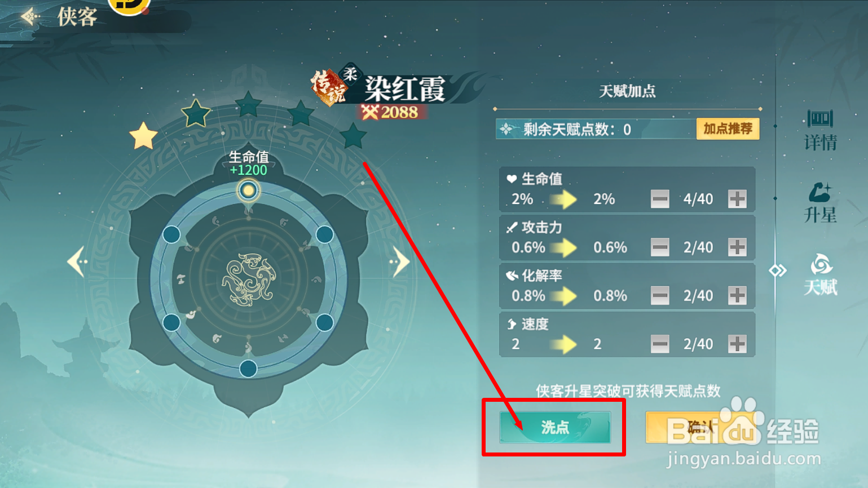The width and height of the screenshot is (868, 488).
Task: Select the 天赋 talent tab icon
Action: tap(820, 275)
